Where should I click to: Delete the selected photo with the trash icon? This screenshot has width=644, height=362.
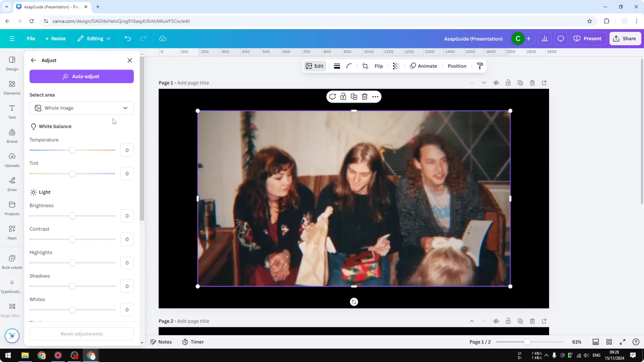pyautogui.click(x=365, y=96)
